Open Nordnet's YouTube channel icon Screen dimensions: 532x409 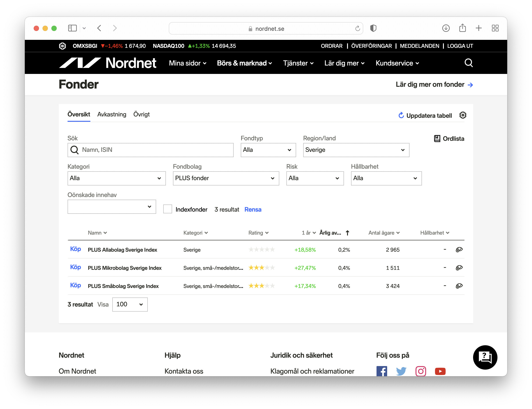click(440, 371)
